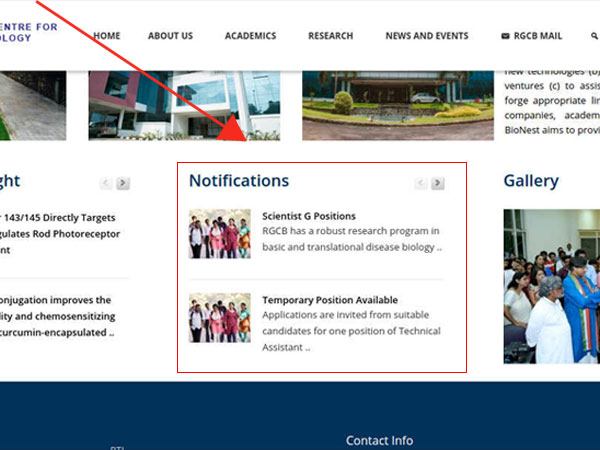Click the Notifications previous arrow
Image resolution: width=600 pixels, height=450 pixels.
tap(421, 183)
